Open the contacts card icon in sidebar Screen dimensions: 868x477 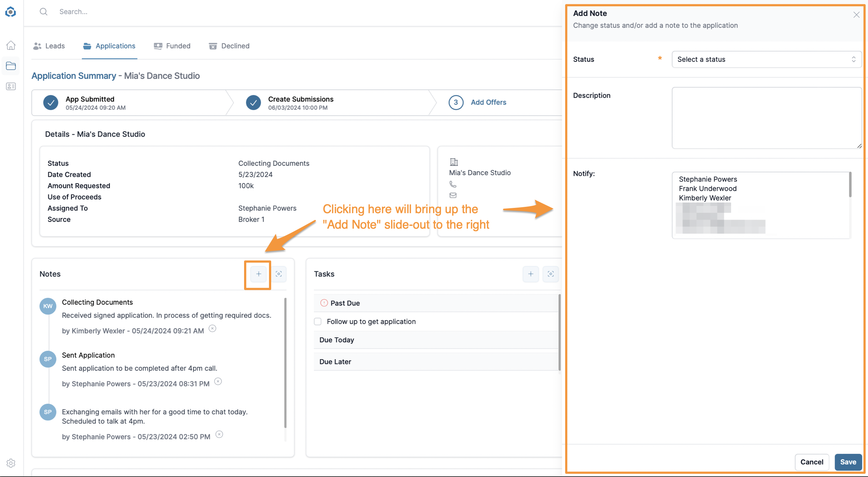pyautogui.click(x=11, y=86)
